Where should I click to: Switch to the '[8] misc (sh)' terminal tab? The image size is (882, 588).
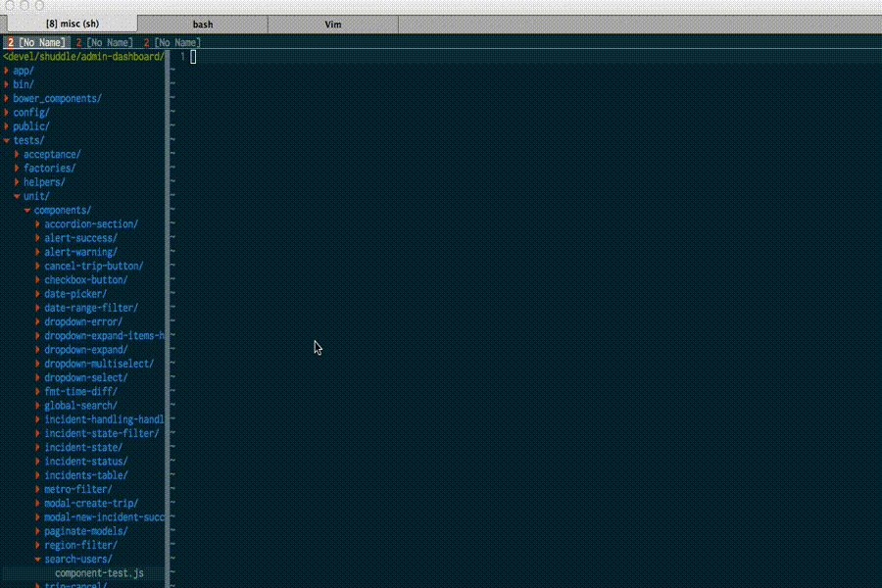tap(72, 24)
